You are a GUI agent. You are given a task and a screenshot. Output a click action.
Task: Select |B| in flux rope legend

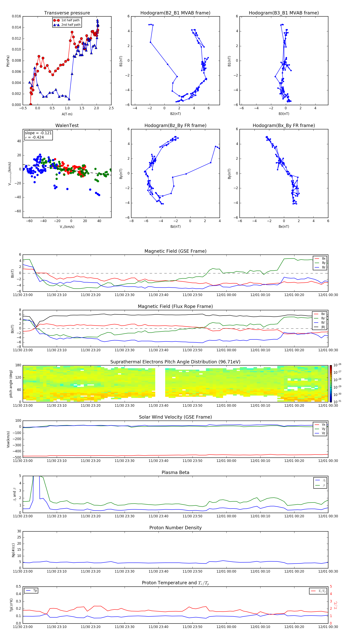[x=320, y=327]
